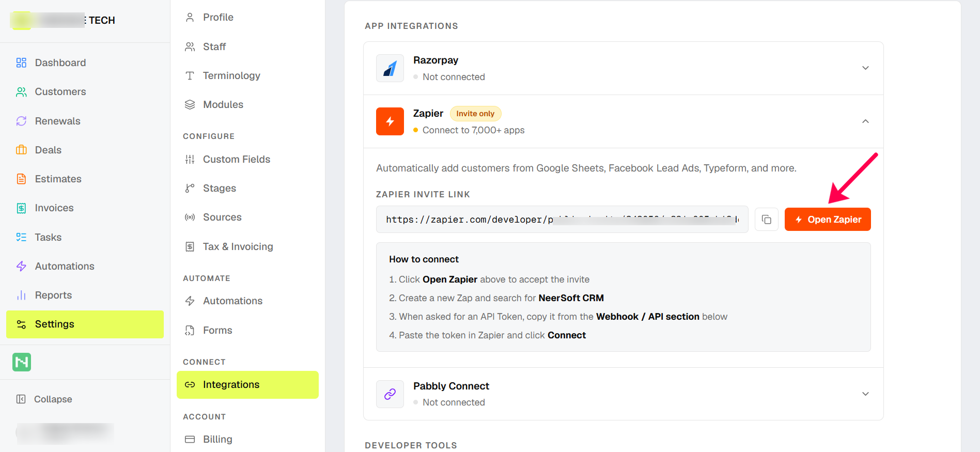Click the Dashboard grid icon

(21, 63)
